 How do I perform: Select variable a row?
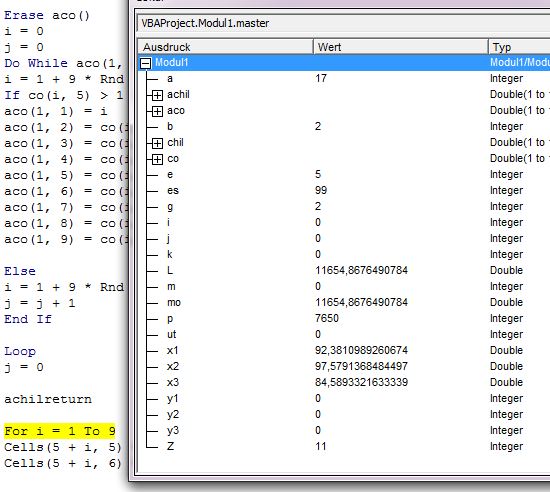click(x=344, y=79)
